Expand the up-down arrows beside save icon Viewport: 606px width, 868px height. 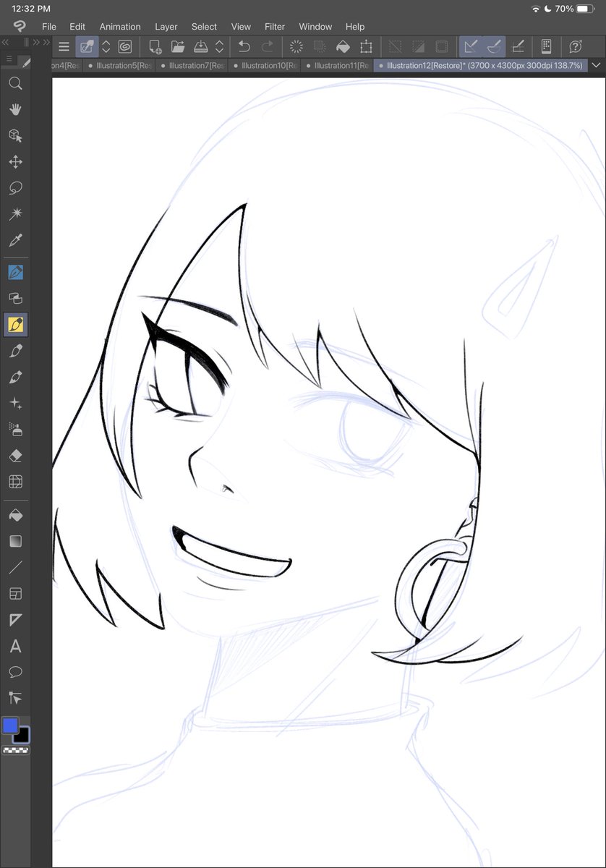click(221, 47)
